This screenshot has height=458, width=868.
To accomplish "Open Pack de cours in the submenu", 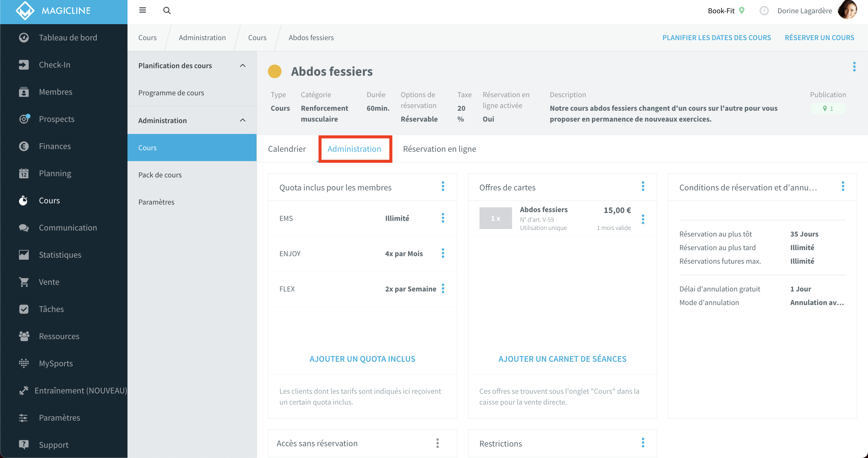I will click(160, 175).
